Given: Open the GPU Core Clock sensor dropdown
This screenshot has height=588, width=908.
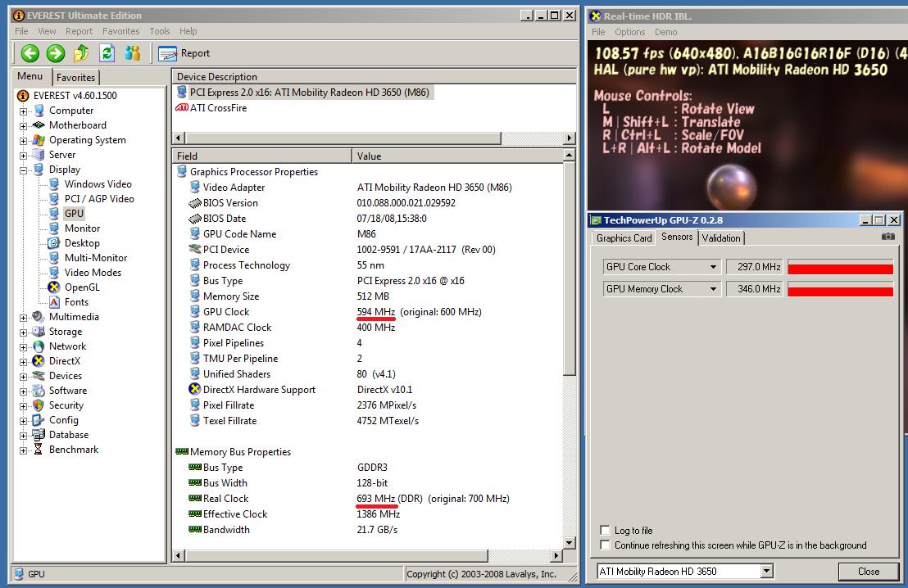Looking at the screenshot, I should 713,267.
